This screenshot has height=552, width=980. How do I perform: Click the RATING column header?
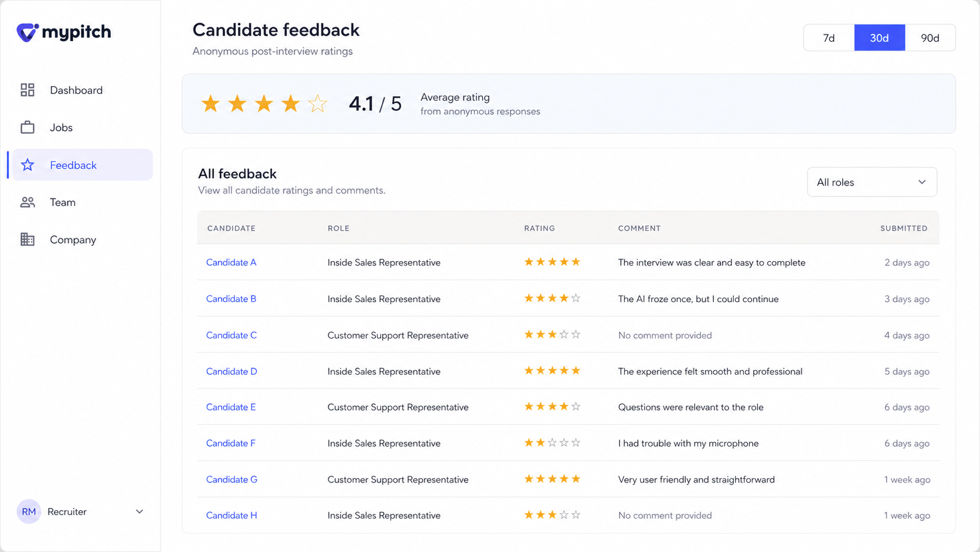[x=539, y=228]
